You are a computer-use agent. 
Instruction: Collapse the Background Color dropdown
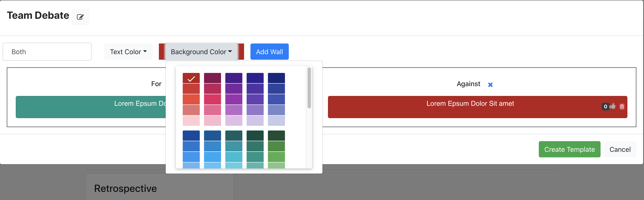[x=201, y=52]
